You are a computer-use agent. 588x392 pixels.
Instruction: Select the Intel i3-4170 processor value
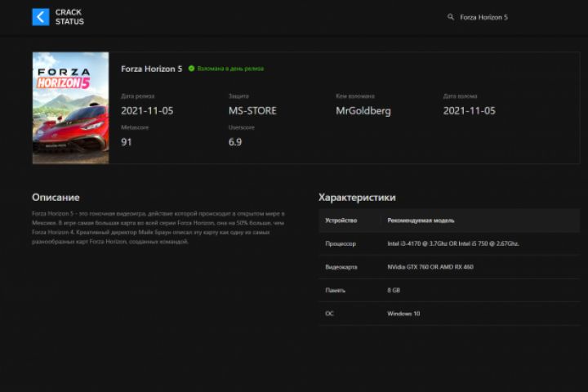(453, 243)
